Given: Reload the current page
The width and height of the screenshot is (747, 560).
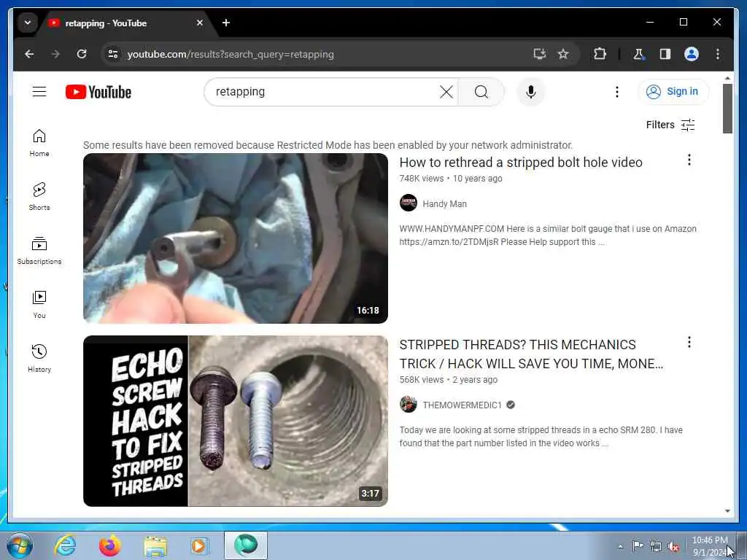Looking at the screenshot, I should pyautogui.click(x=82, y=54).
